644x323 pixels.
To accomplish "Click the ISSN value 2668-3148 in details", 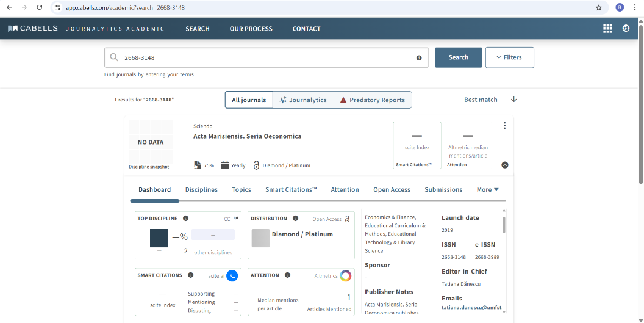I will (454, 257).
